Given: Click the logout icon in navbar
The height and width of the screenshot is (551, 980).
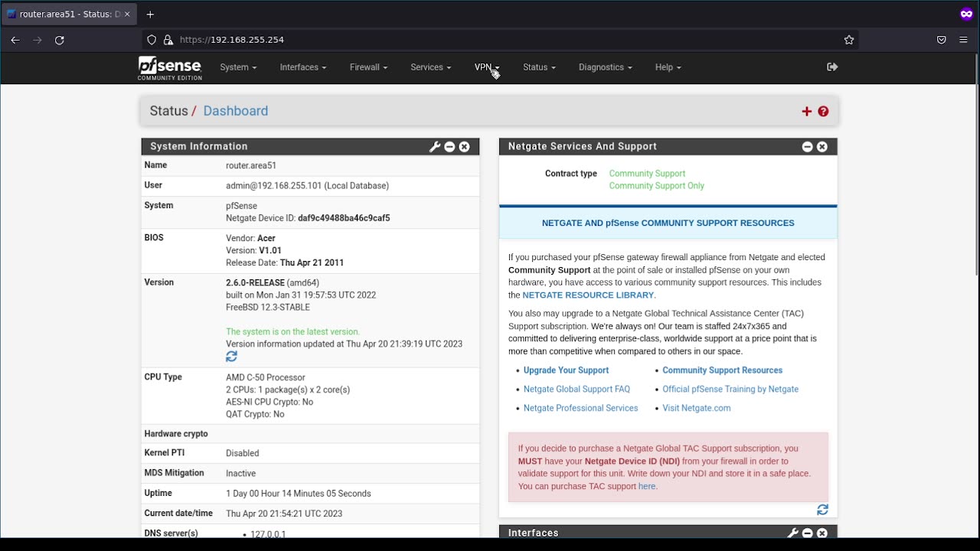Looking at the screenshot, I should pos(832,67).
